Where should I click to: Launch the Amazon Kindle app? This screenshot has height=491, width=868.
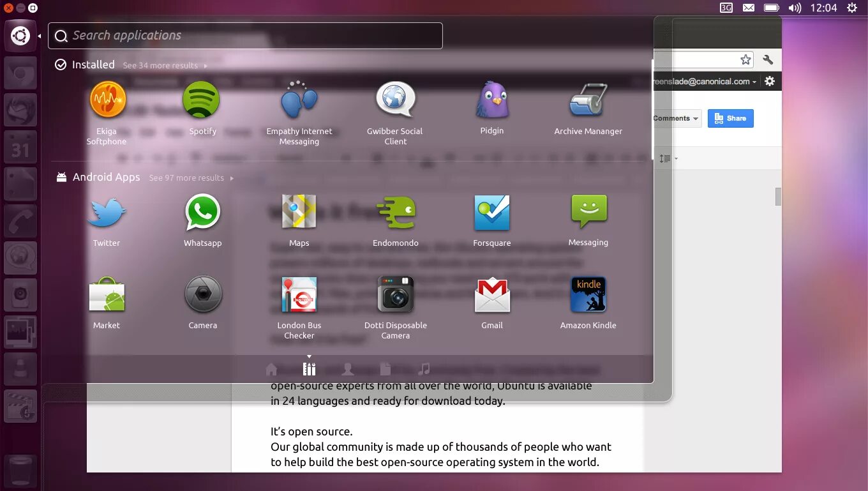click(x=588, y=295)
